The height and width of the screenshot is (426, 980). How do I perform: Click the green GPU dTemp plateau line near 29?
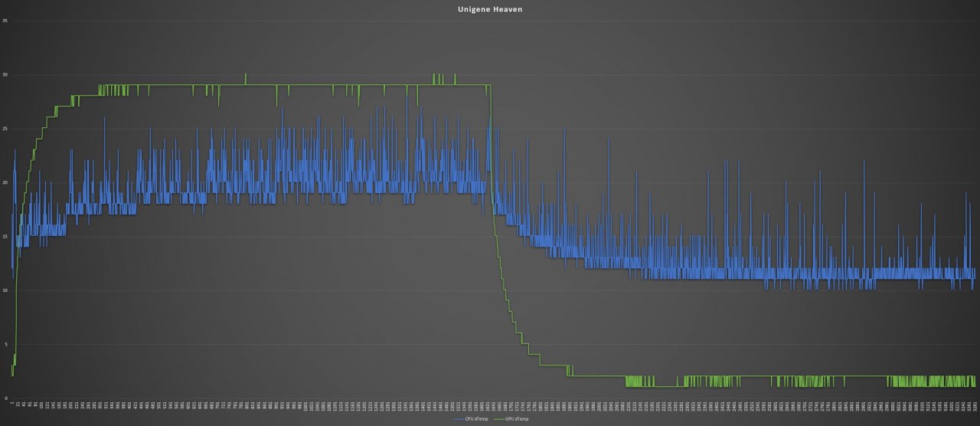306,85
